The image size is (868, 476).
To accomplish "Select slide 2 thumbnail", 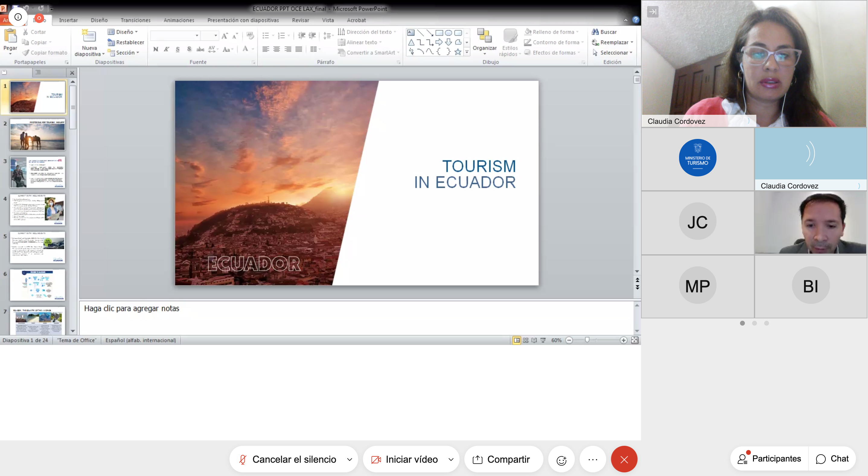I will point(37,134).
